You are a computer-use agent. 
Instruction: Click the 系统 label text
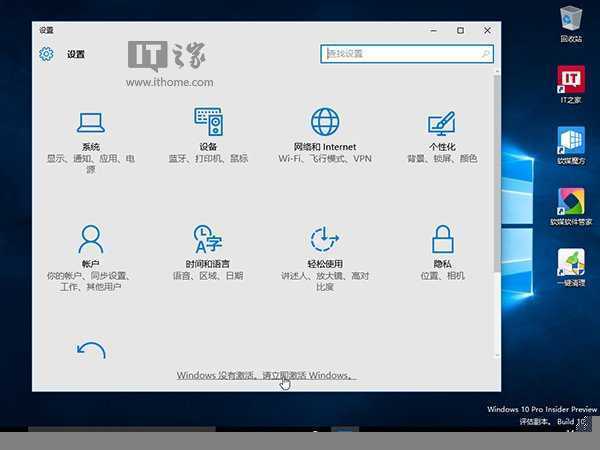(91, 147)
